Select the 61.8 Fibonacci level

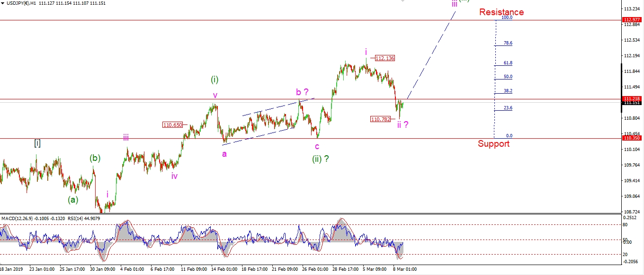508,63
